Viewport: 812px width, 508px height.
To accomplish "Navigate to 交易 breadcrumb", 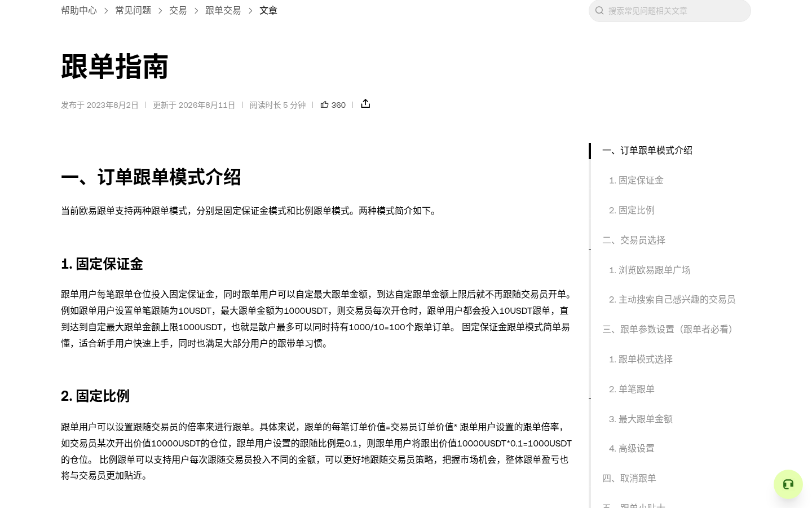I will click(178, 10).
